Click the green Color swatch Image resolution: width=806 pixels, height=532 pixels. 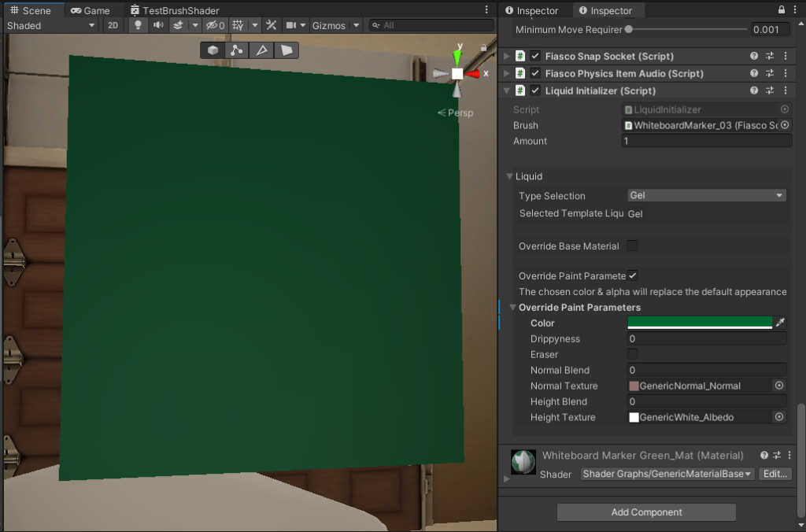point(700,323)
